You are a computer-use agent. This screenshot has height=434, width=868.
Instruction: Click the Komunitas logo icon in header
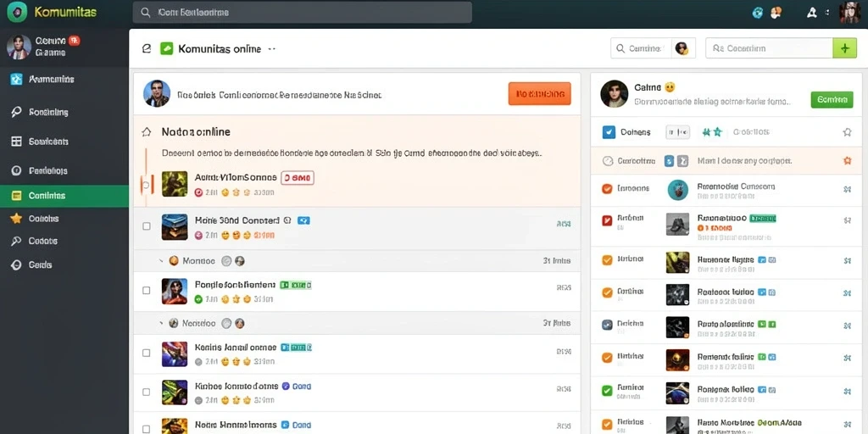click(x=17, y=12)
